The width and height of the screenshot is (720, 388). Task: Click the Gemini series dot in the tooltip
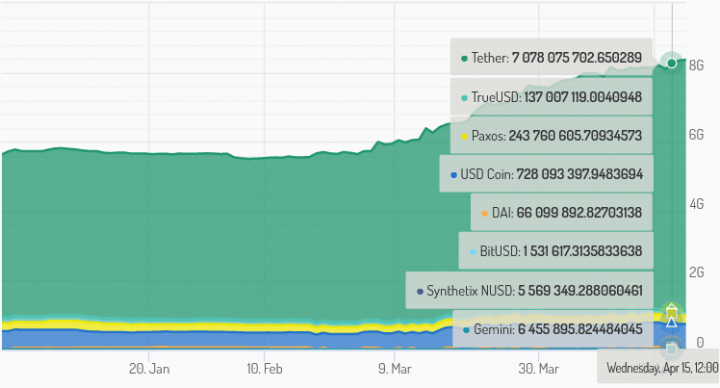point(467,330)
